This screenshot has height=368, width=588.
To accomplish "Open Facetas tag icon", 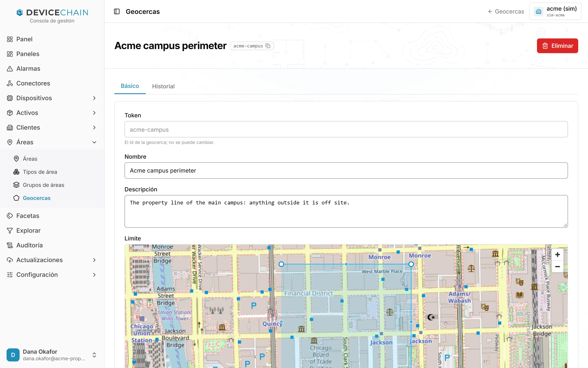I will click(10, 216).
